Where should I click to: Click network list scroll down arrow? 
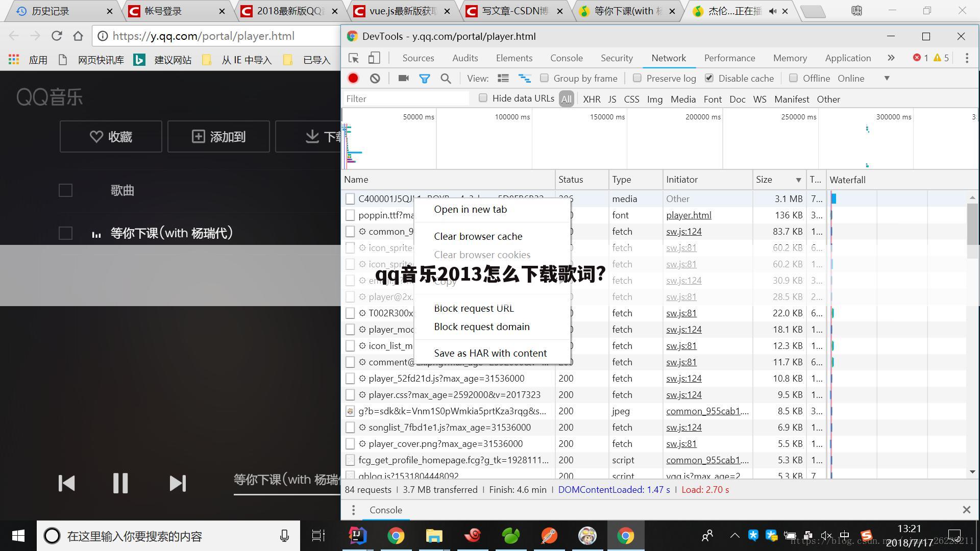click(x=972, y=472)
